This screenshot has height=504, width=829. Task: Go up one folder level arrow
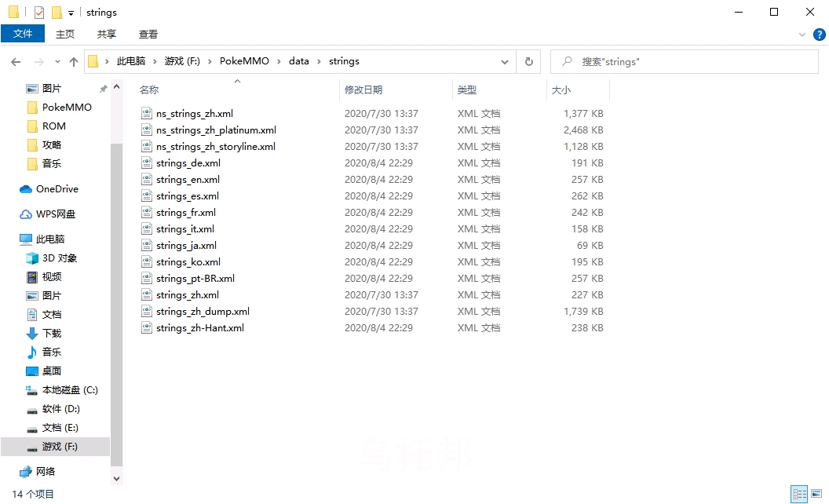[x=74, y=62]
